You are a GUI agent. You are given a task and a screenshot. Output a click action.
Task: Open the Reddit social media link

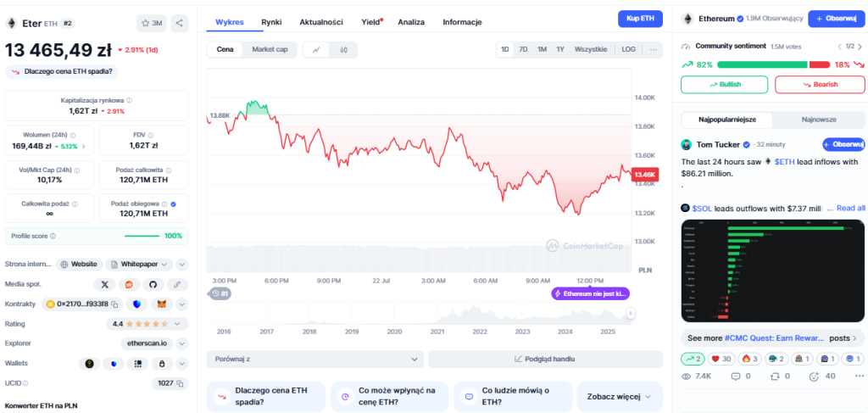tap(129, 285)
